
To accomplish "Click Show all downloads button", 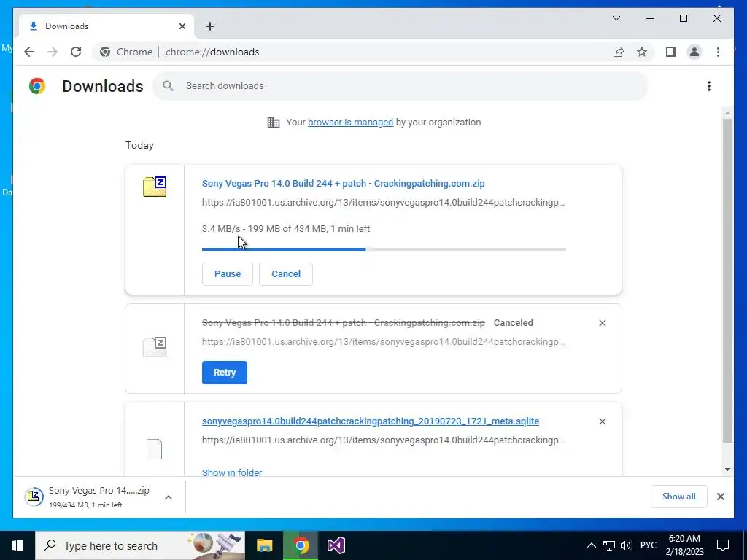I will pyautogui.click(x=678, y=497).
